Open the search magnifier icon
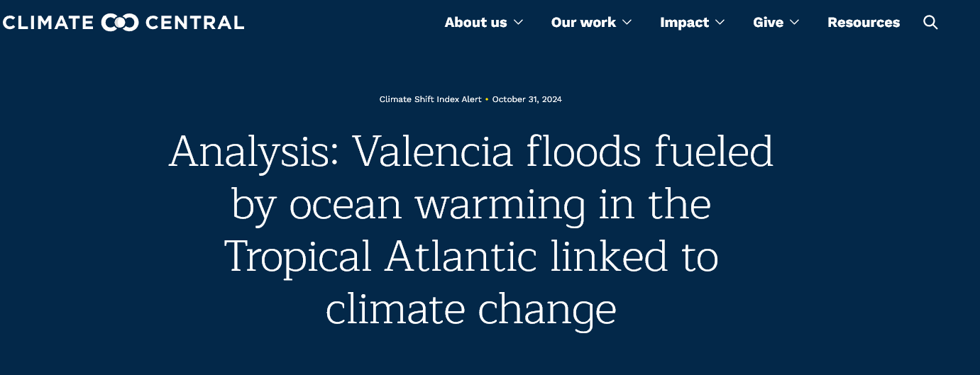Image resolution: width=980 pixels, height=375 pixels. [930, 23]
